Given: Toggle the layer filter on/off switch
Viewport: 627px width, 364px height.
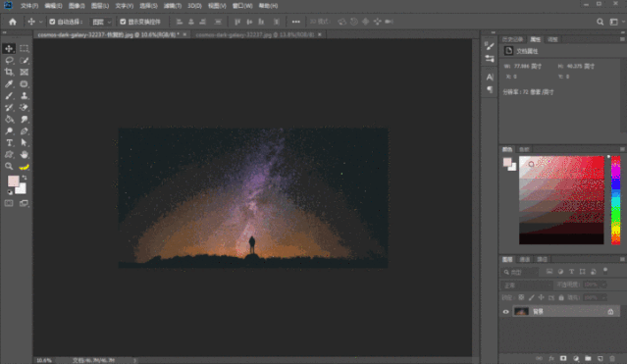Looking at the screenshot, I should pos(605,271).
